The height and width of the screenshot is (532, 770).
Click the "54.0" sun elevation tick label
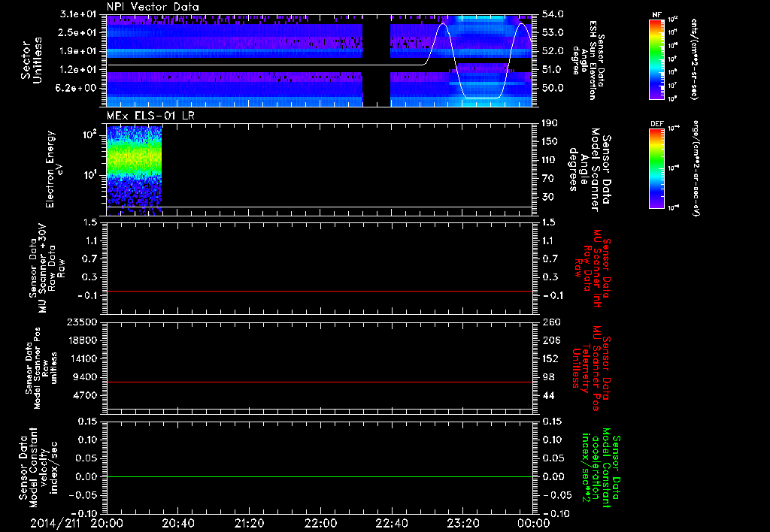[553, 14]
